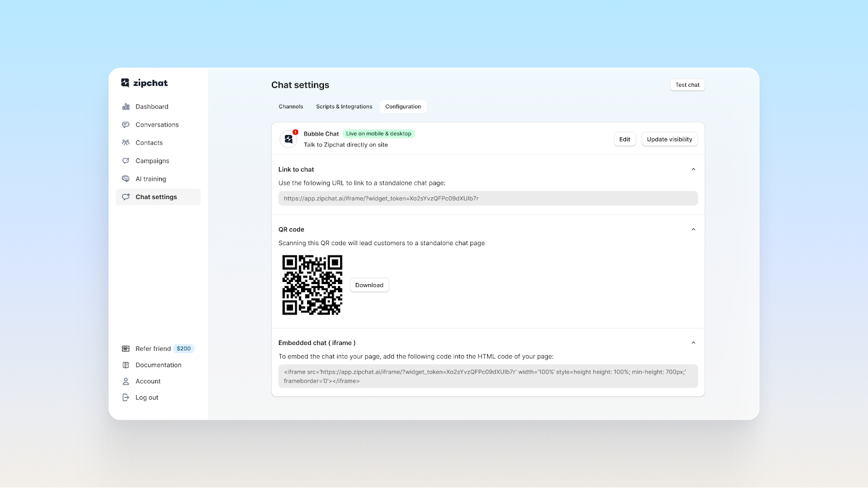Click the Refer friend gift icon

click(126, 348)
